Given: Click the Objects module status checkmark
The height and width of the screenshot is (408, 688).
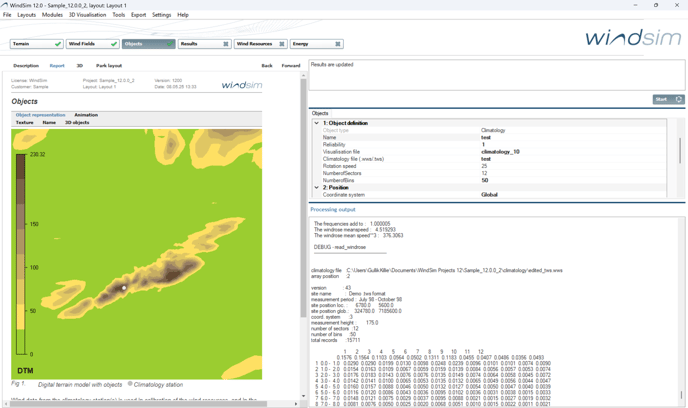Looking at the screenshot, I should pos(170,44).
